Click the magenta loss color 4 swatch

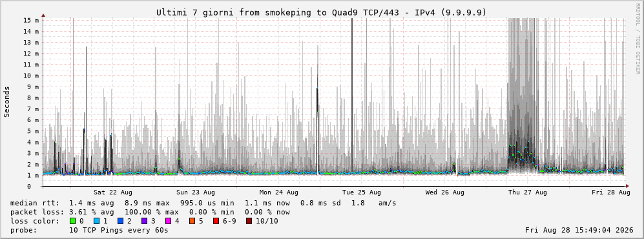[168, 222]
